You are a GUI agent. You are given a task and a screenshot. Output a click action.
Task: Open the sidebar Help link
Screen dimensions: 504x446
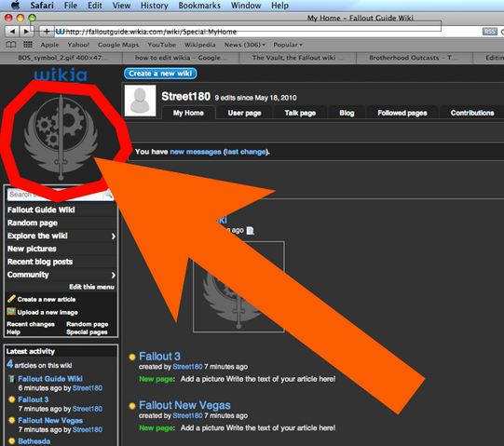pos(13,331)
